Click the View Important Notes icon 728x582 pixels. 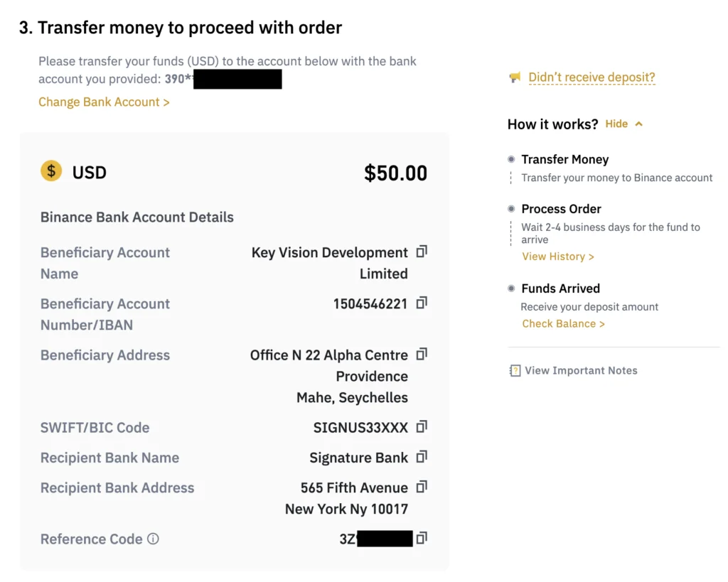(x=515, y=370)
